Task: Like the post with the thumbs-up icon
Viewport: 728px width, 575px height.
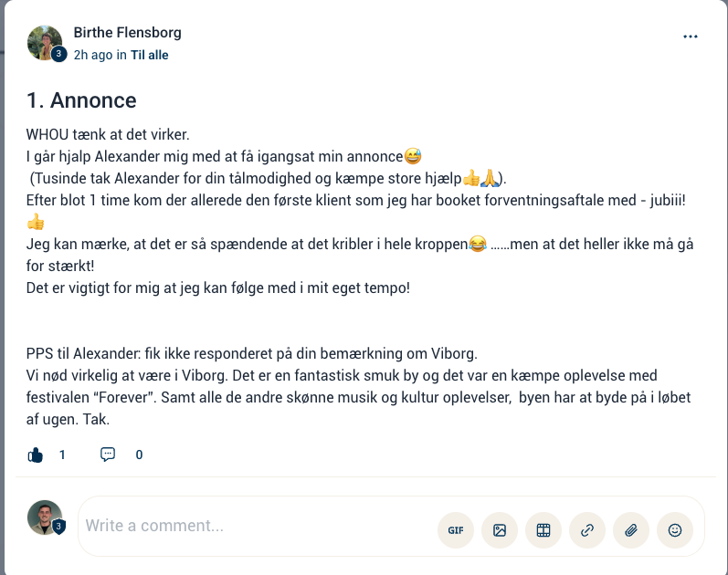Action: point(36,455)
